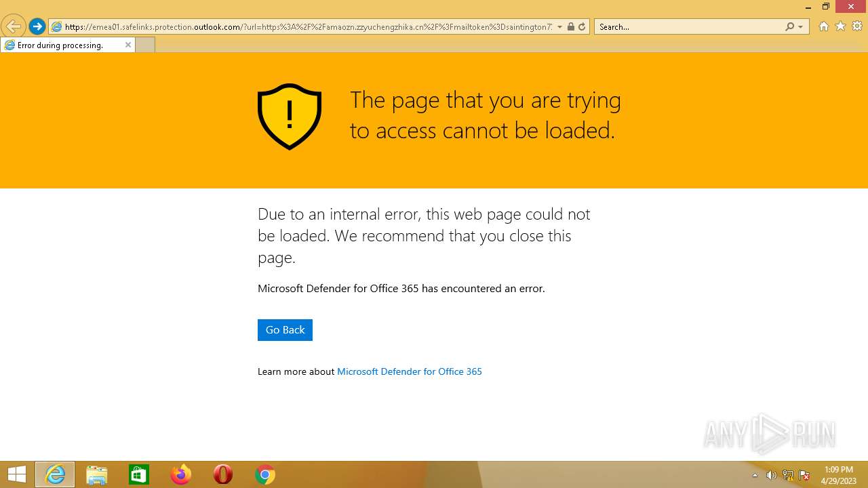Viewport: 868px width, 488px height.
Task: Click the Internet Explorer taskbar icon
Action: pyautogui.click(x=55, y=474)
